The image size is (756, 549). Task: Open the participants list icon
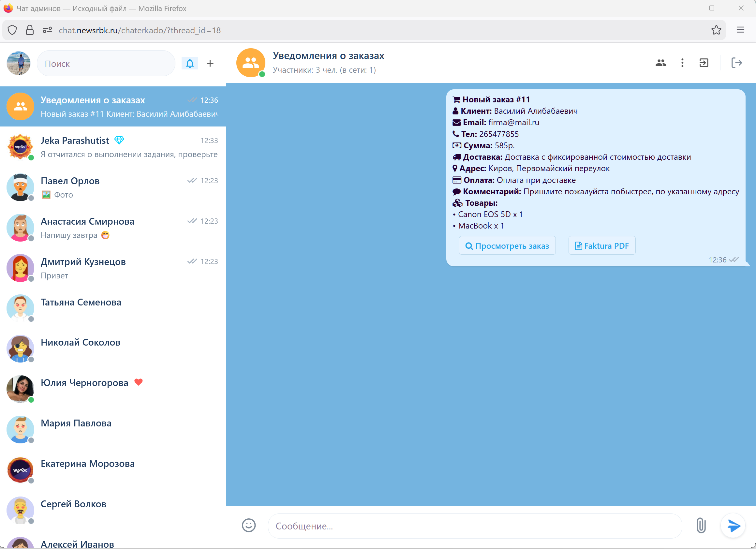pyautogui.click(x=661, y=63)
